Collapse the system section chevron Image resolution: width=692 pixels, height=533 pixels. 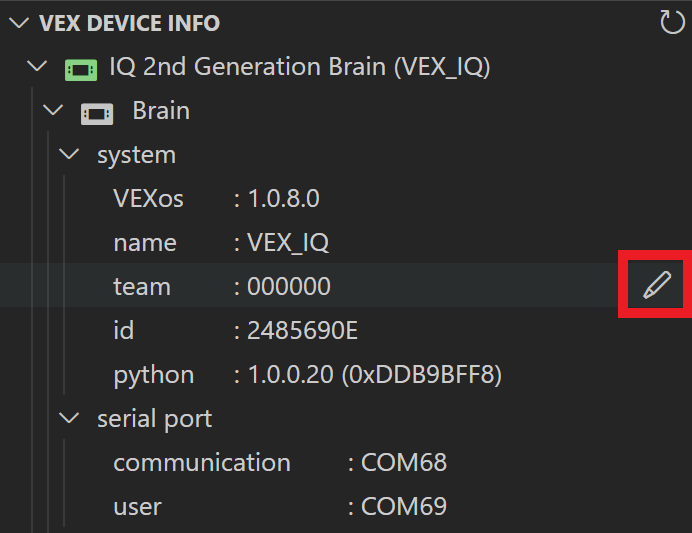tap(70, 155)
